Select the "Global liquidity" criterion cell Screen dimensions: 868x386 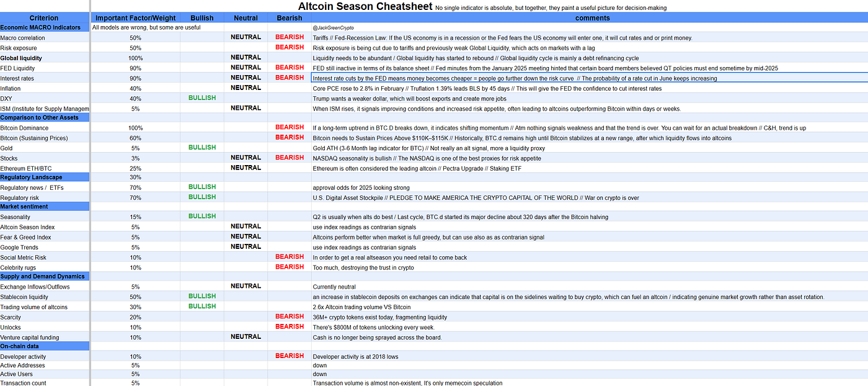pos(45,58)
